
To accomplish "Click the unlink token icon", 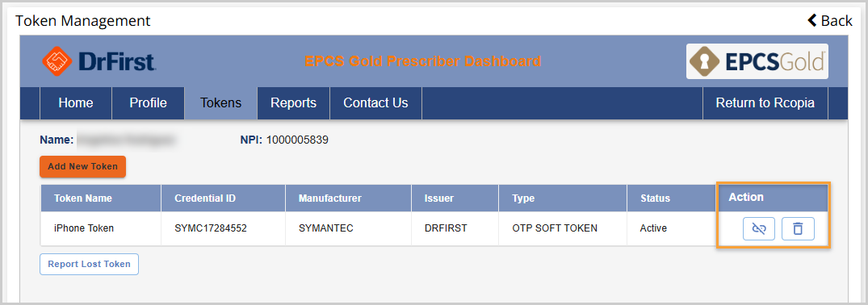I will click(758, 228).
